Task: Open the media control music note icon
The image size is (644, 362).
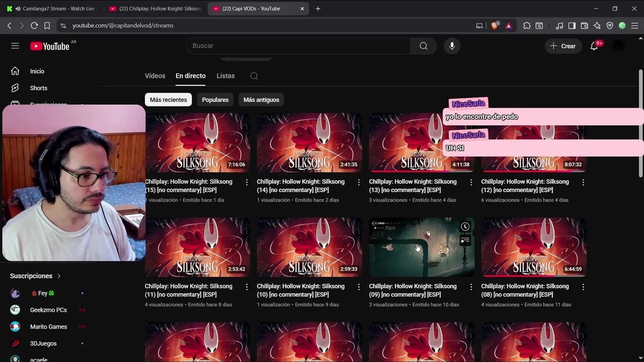Action: (x=559, y=26)
